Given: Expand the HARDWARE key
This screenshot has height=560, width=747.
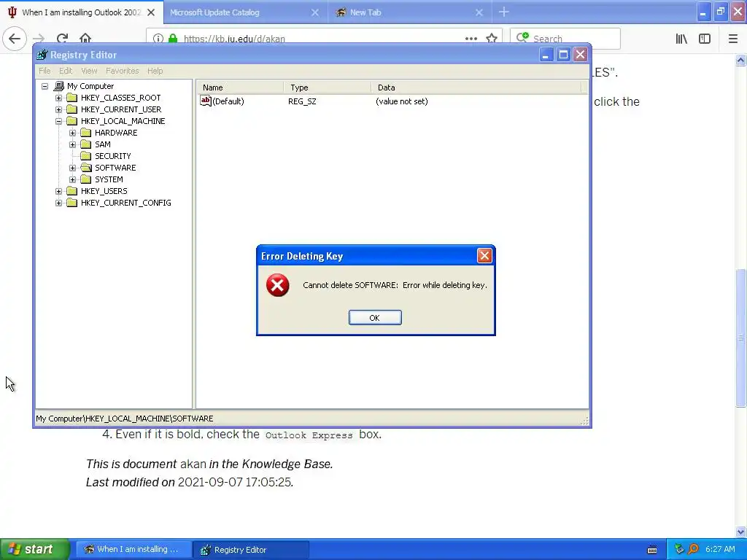Looking at the screenshot, I should (72, 133).
